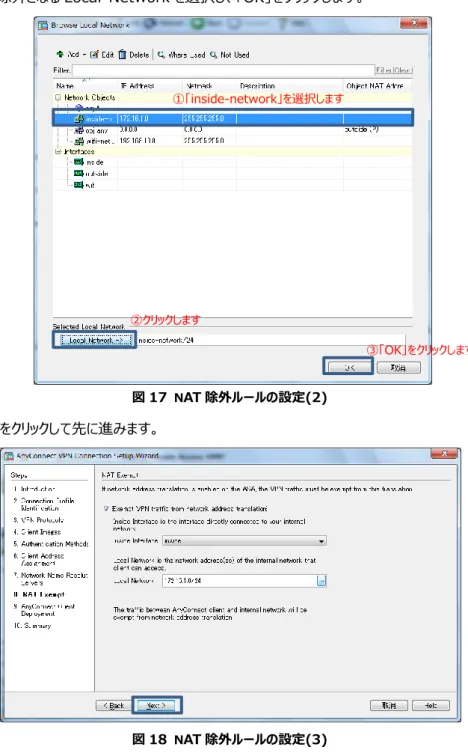Viewport: 468px width, 753px height.
Task: Select step 9 AnyConnect Client Deployment
Action: [x=44, y=610]
